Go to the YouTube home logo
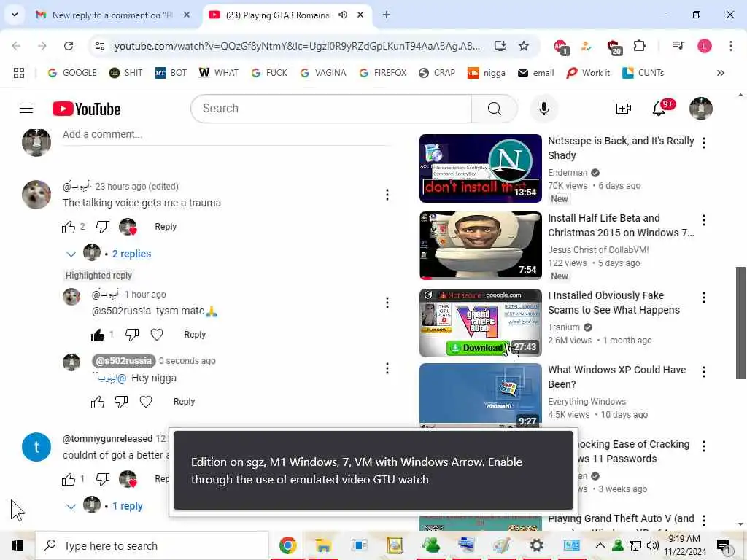Viewport: 747px width, 560px height. pos(86,109)
